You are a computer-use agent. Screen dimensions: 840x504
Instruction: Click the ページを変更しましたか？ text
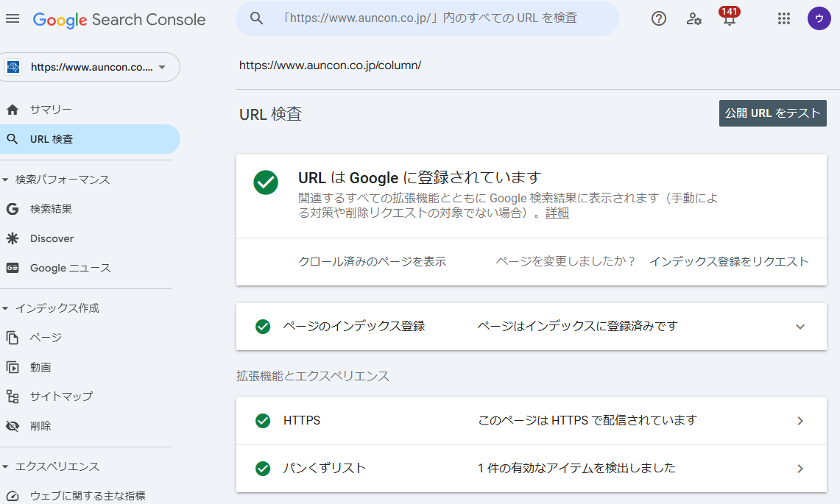tap(565, 261)
